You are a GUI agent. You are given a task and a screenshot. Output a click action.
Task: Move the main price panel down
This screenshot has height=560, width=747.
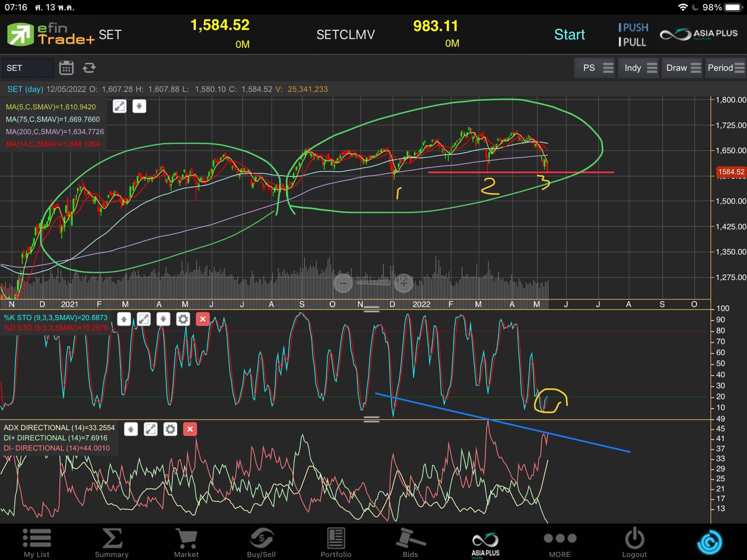coord(139,106)
